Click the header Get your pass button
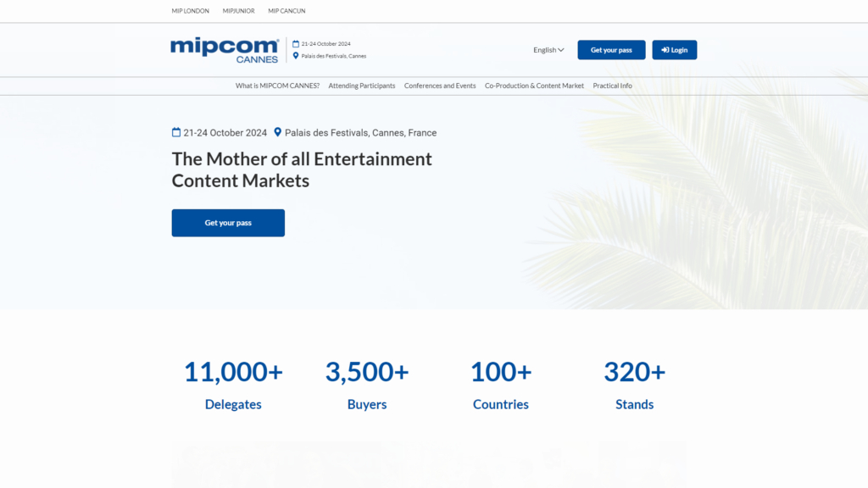This screenshot has width=868, height=488. 611,50
